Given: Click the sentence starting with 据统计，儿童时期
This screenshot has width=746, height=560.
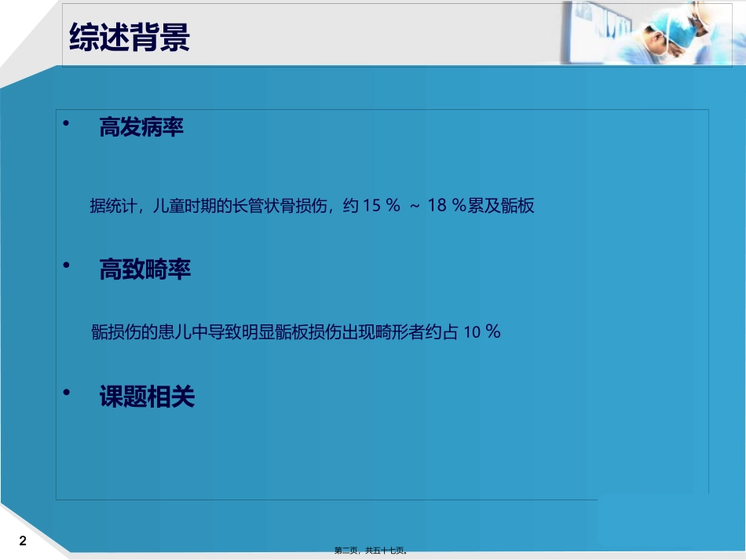Looking at the screenshot, I should (x=312, y=206).
